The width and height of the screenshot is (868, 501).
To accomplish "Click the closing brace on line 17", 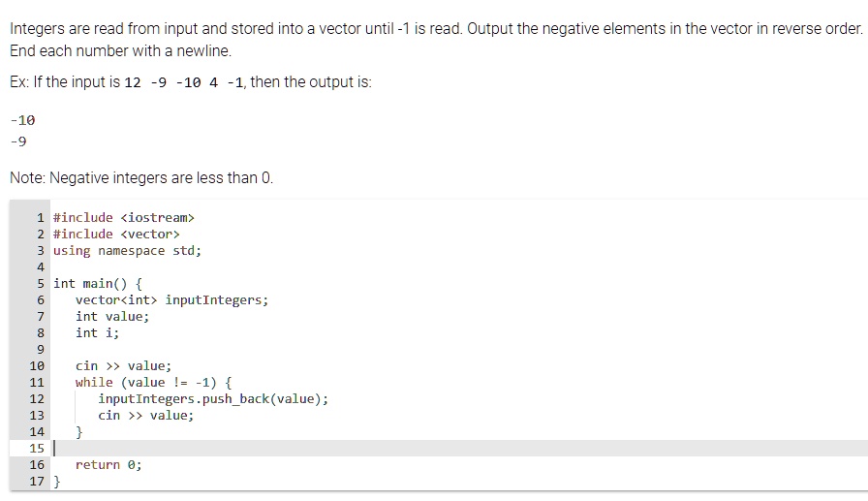I will tap(57, 481).
